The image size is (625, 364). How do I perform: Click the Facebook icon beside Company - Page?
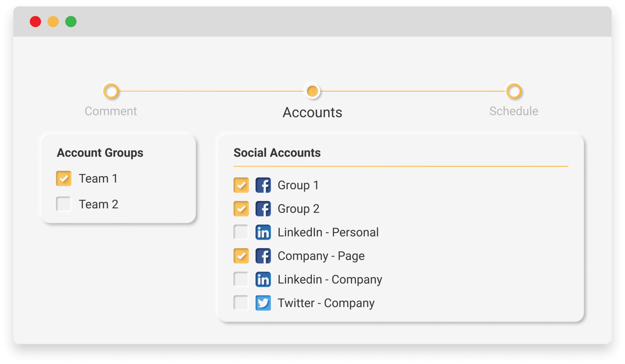[263, 256]
